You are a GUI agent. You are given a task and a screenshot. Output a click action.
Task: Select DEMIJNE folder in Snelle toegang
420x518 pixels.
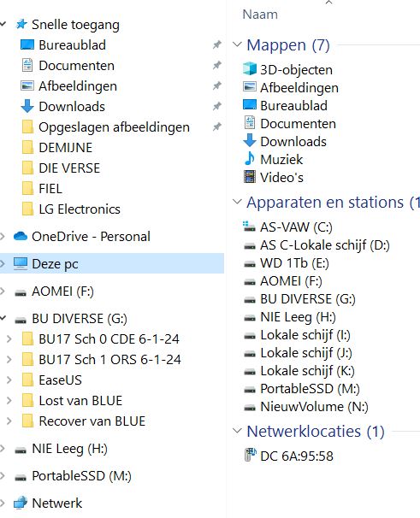coord(66,148)
